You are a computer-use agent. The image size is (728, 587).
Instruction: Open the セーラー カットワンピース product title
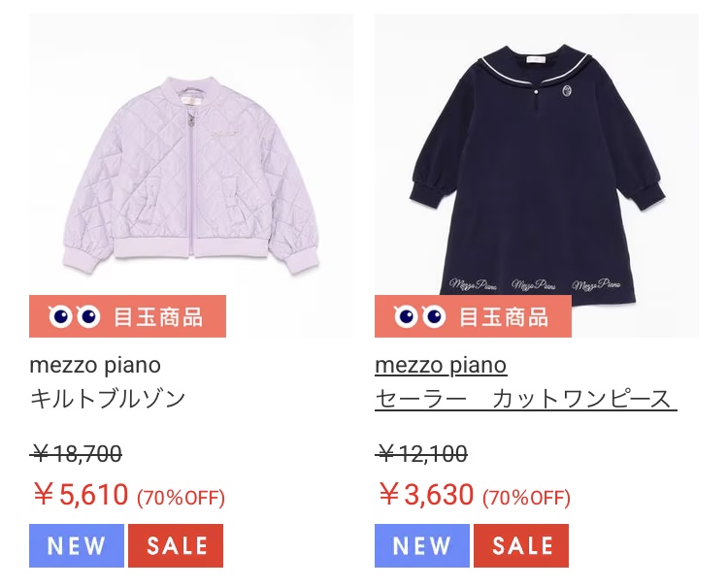click(525, 399)
